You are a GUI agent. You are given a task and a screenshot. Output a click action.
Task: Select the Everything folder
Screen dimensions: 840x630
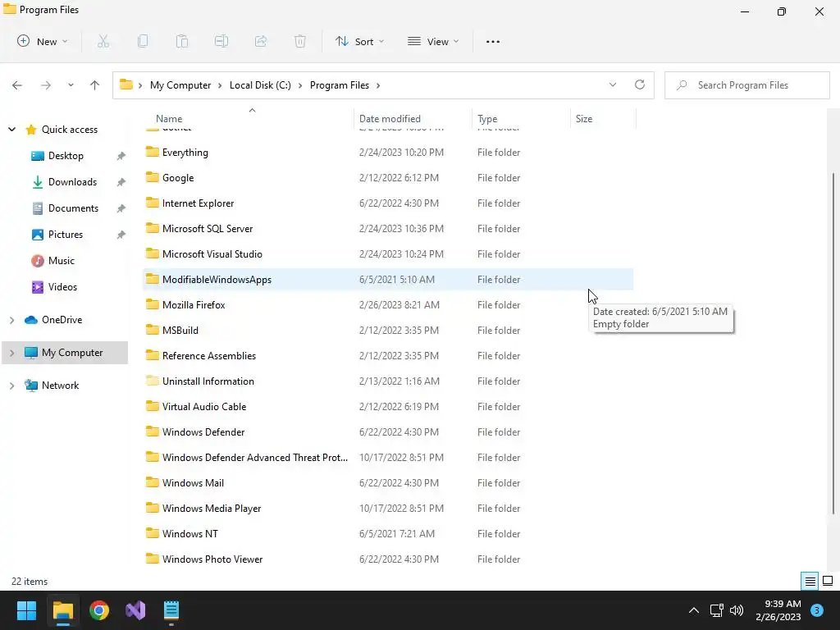pos(388,153)
